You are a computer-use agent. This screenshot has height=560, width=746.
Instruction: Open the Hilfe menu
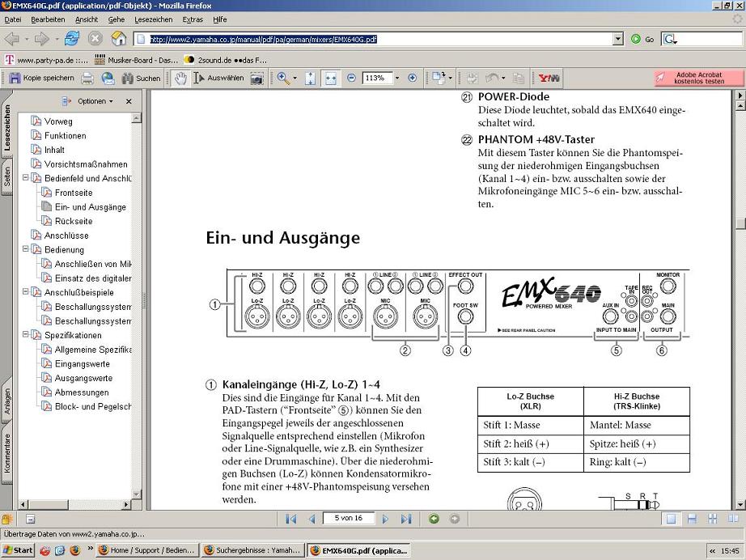coord(220,19)
